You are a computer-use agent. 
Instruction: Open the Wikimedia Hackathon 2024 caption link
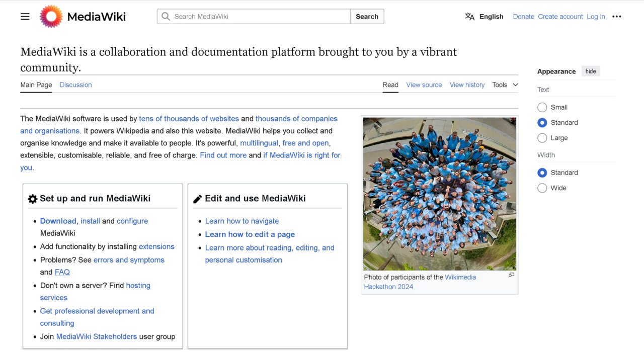click(x=460, y=277)
